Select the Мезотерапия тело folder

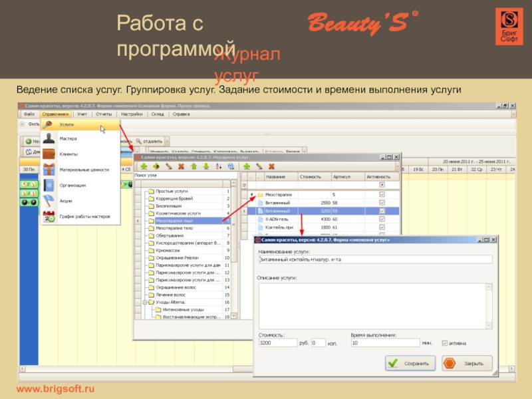(174, 228)
